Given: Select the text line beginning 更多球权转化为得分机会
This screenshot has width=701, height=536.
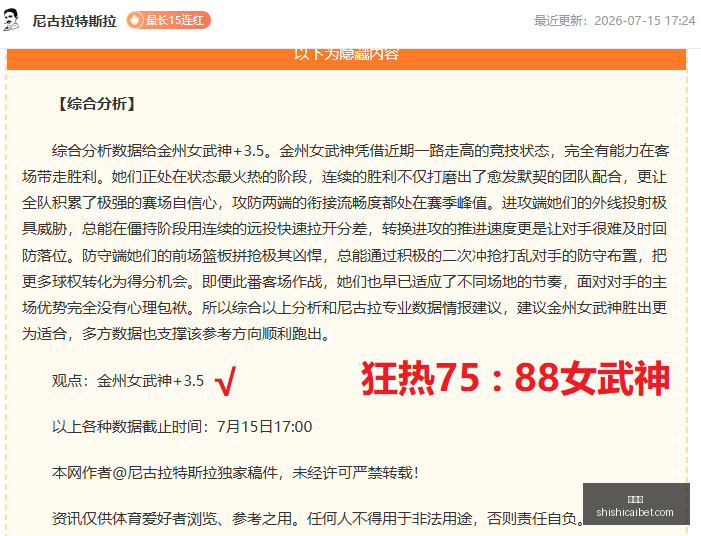Looking at the screenshot, I should [345, 282].
